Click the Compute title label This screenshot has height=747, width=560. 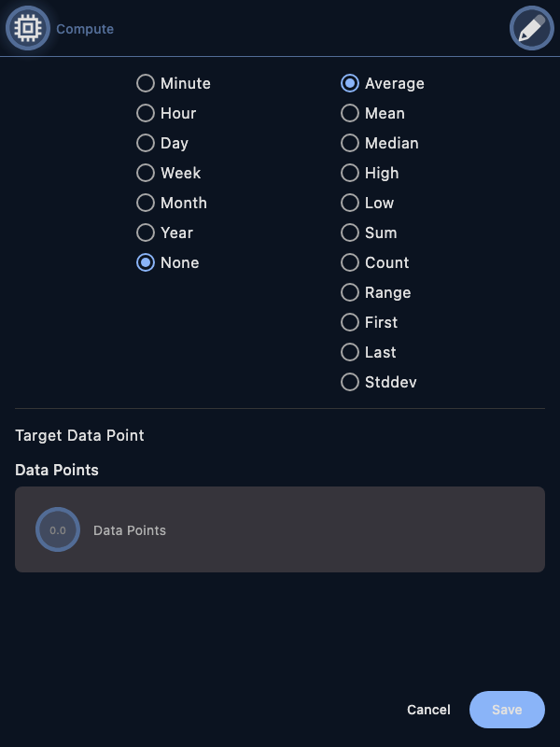tap(85, 29)
